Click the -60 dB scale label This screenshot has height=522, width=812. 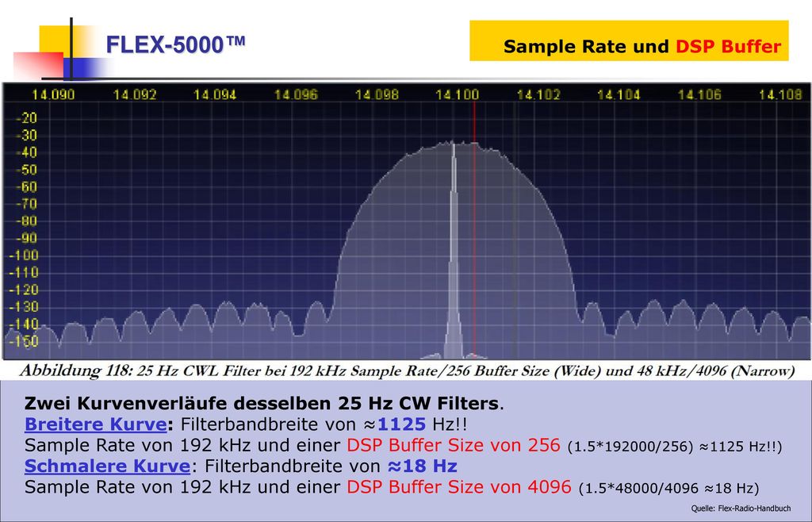coord(26,187)
